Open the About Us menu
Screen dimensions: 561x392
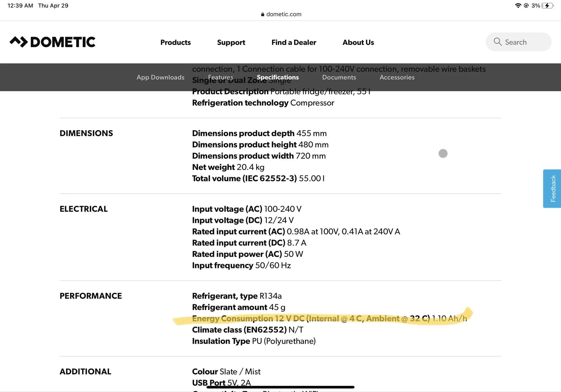(x=358, y=42)
